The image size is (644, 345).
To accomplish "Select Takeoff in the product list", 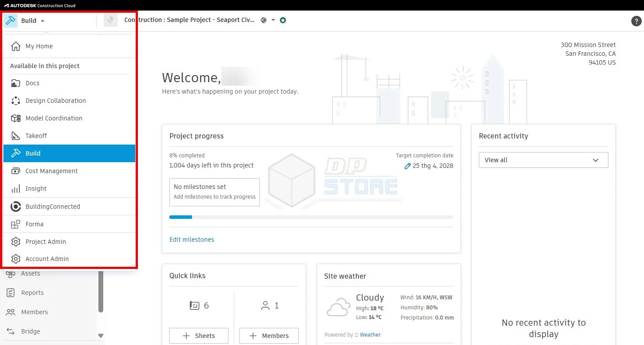I will [x=69, y=136].
